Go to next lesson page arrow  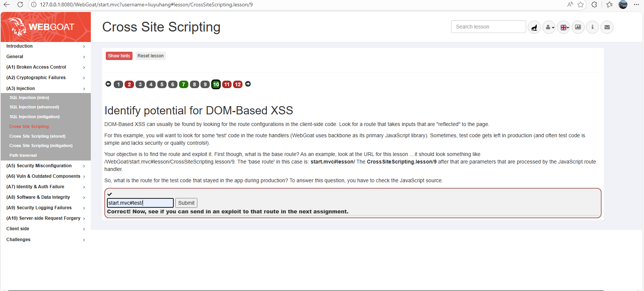coord(248,84)
